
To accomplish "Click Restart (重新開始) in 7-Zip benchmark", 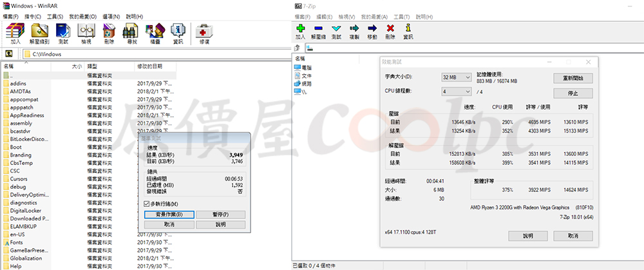I will tap(573, 78).
